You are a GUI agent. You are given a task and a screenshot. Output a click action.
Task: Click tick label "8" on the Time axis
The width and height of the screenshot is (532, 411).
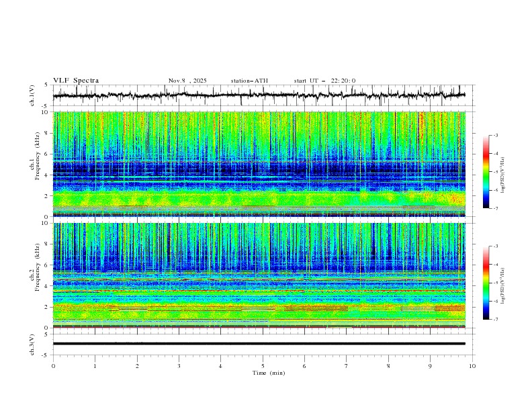click(388, 366)
